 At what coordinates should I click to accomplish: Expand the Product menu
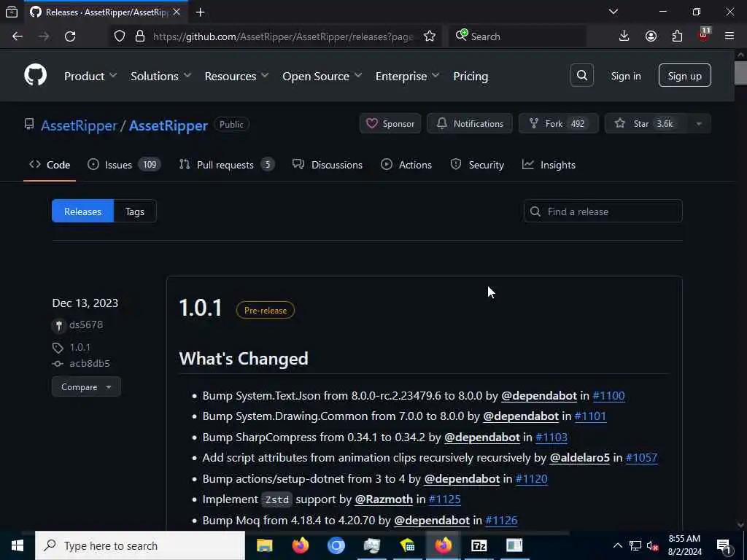tap(90, 76)
